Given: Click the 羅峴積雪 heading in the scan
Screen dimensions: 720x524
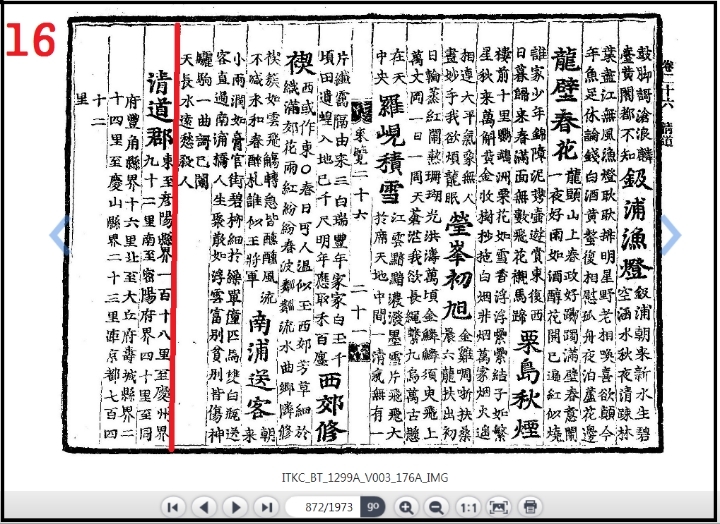Looking at the screenshot, I should (x=389, y=149).
